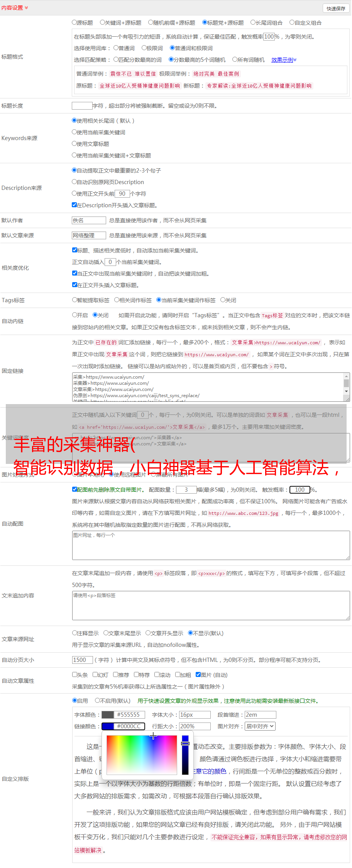This screenshot has height=868, width=352.
Task: Click the brightness slider strip in color picker
Action: pos(185,755)
